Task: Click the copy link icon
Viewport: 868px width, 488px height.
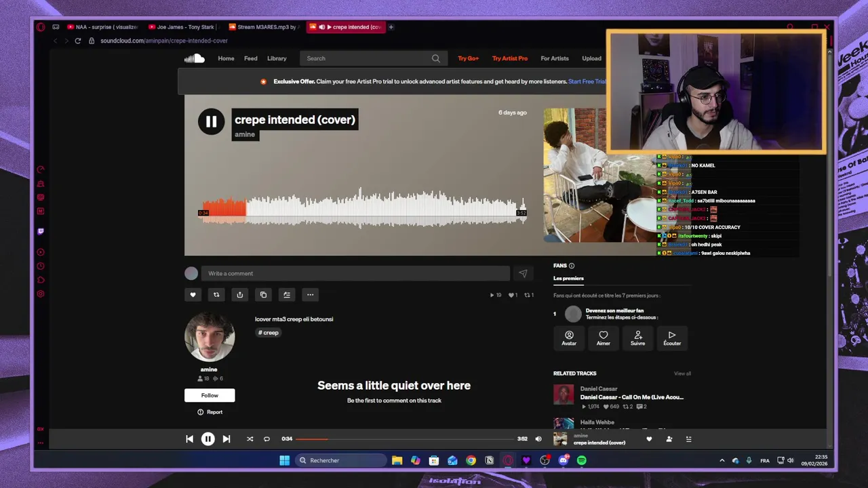Action: click(x=263, y=295)
